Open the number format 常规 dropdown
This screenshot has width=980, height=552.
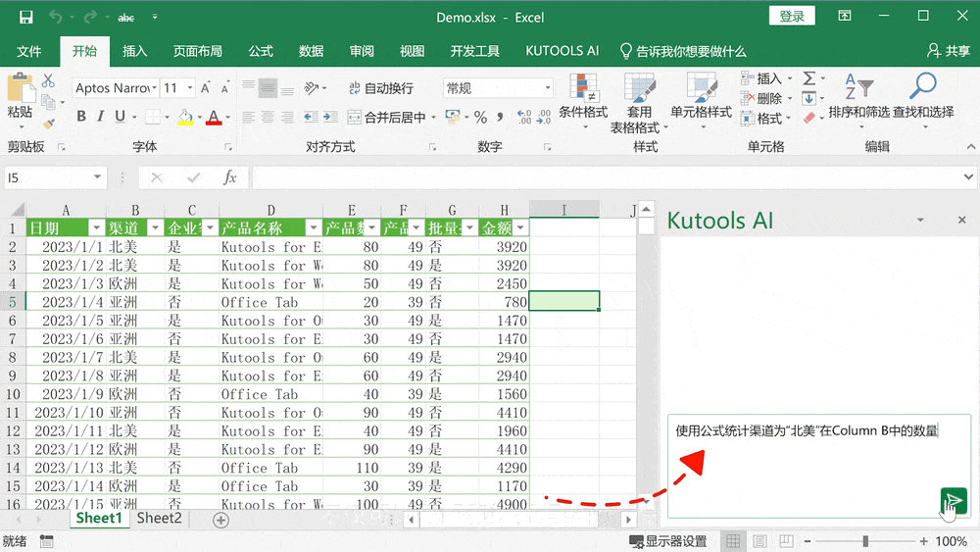pyautogui.click(x=548, y=88)
